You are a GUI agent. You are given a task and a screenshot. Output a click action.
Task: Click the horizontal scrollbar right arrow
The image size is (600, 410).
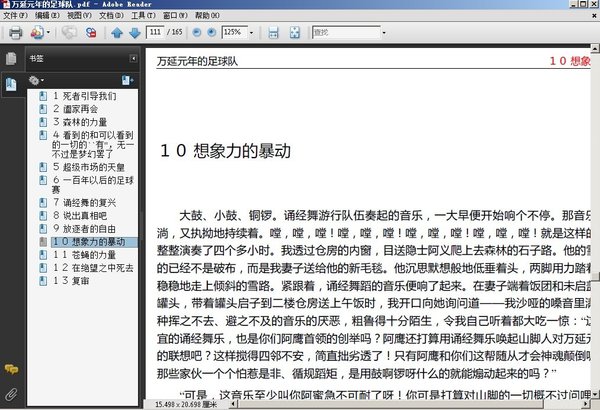pos(585,403)
